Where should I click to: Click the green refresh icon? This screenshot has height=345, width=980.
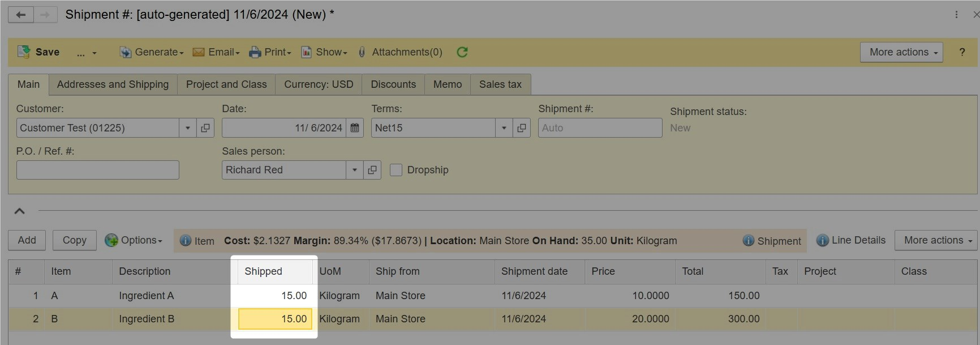(462, 52)
